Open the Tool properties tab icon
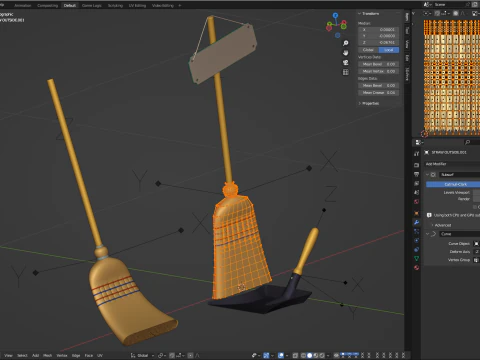 point(416,154)
